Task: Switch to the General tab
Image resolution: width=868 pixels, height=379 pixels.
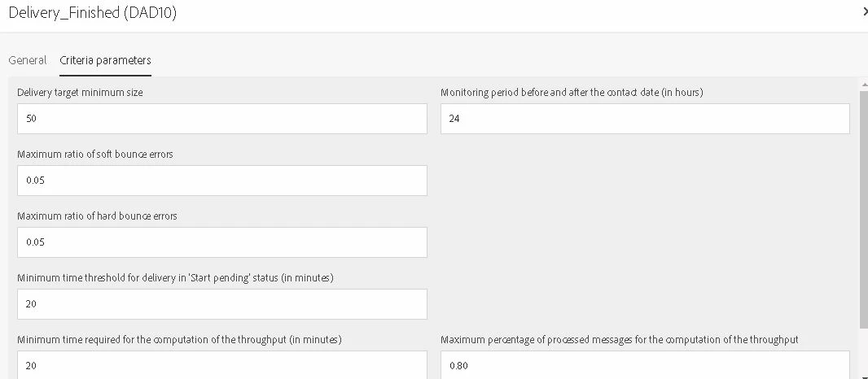Action: point(27,60)
